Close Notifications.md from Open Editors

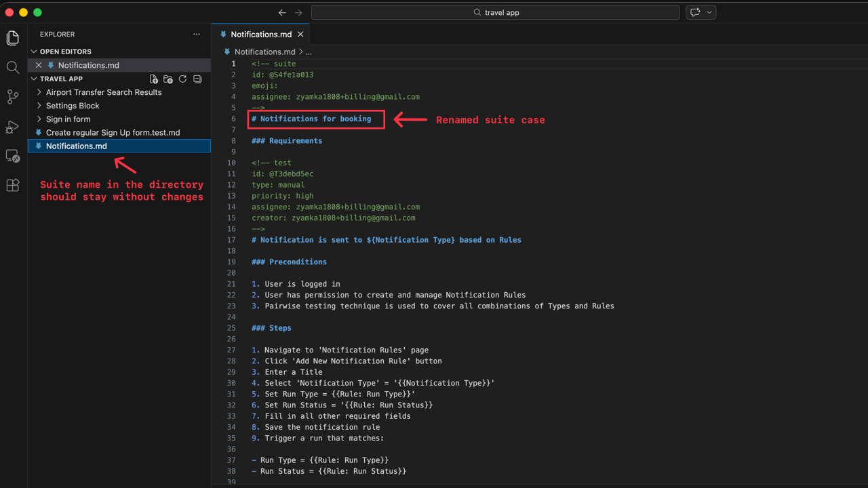coord(39,64)
